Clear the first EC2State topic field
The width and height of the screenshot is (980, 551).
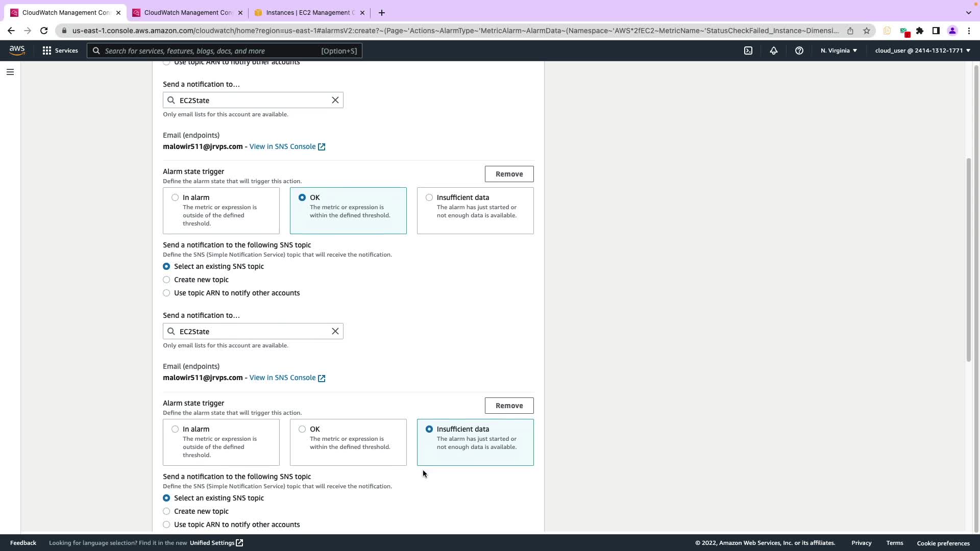tap(335, 100)
